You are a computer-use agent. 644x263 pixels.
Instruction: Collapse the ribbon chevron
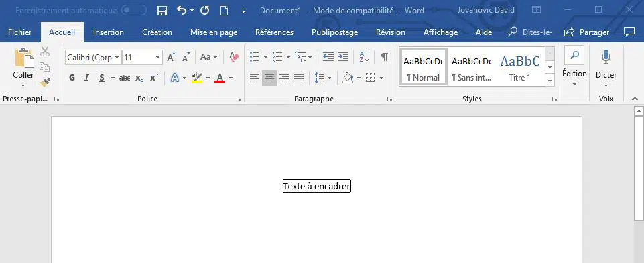click(x=635, y=99)
